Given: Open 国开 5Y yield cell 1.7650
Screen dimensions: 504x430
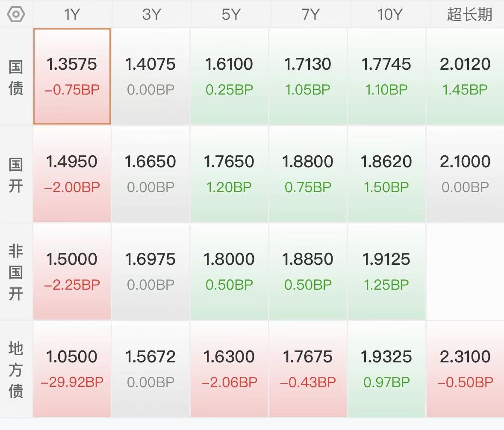Looking at the screenshot, I should tap(229, 174).
